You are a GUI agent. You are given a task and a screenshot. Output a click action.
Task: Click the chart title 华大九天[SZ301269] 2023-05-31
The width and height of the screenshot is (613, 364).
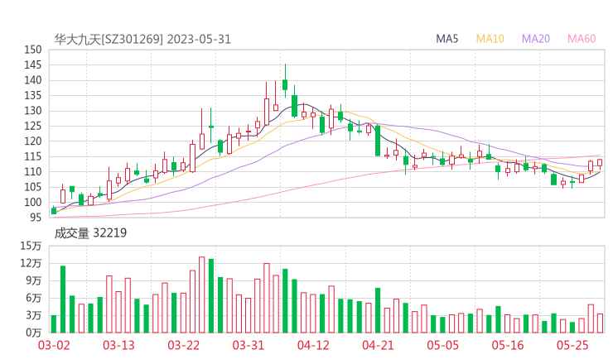tap(142, 40)
